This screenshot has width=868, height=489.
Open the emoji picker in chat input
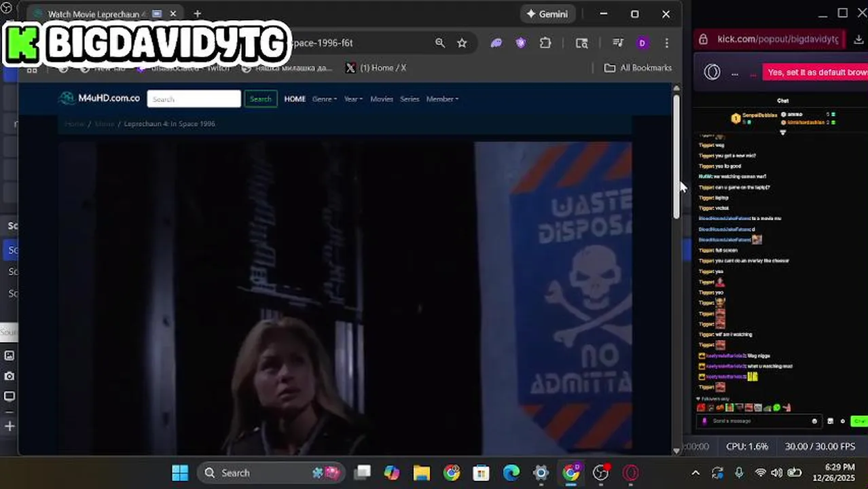click(x=814, y=421)
